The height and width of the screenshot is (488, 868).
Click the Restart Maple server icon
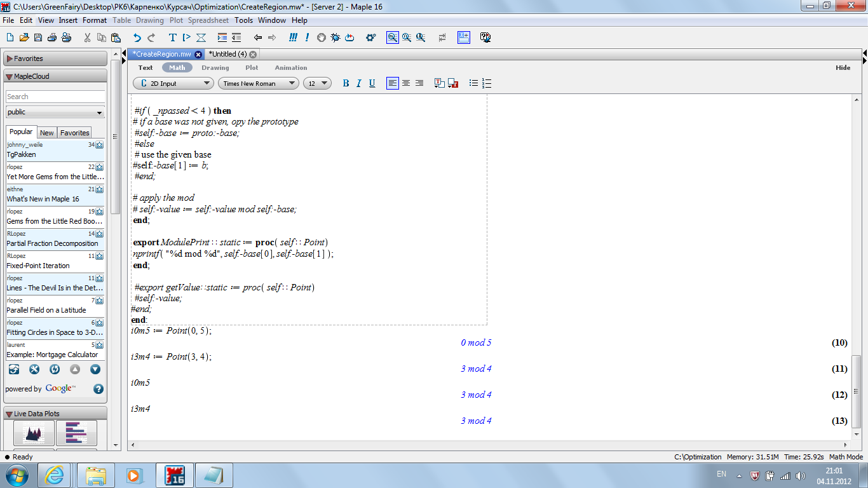point(349,37)
